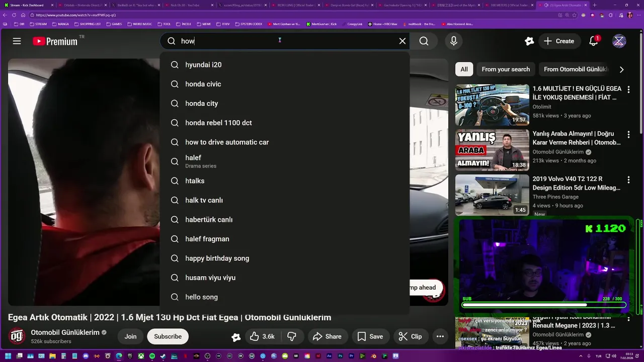Viewport: 644px width, 362px height.
Task: Open Spotify from the taskbar
Action: click(x=152, y=356)
